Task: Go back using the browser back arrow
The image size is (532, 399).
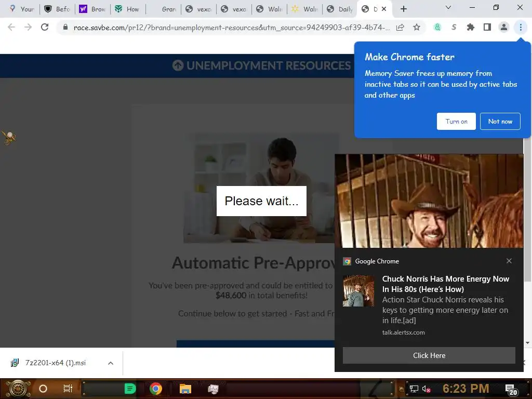Action: [11, 27]
